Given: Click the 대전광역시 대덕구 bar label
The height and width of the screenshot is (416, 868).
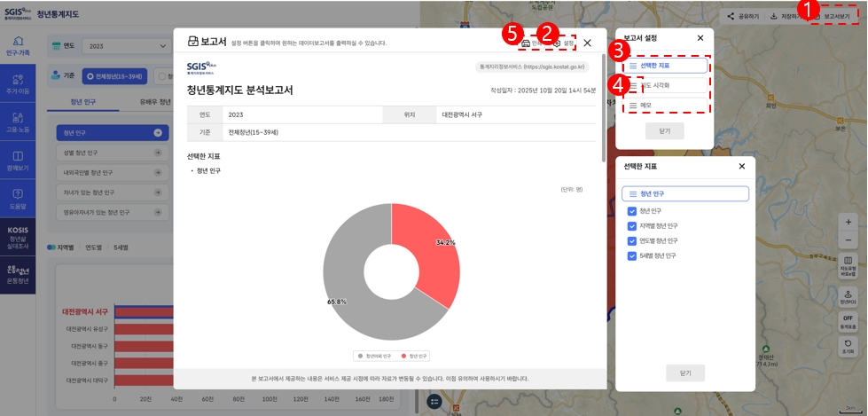Looking at the screenshot, I should pyautogui.click(x=87, y=381).
